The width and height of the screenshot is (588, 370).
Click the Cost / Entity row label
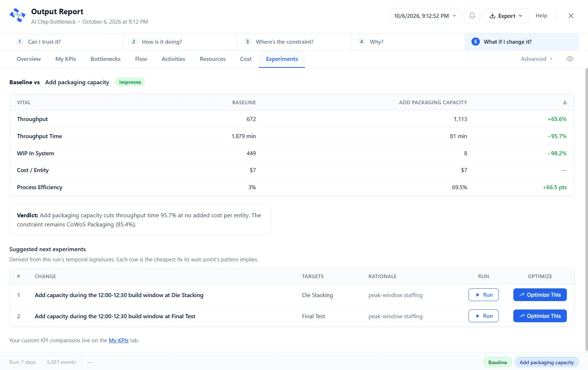[33, 170]
